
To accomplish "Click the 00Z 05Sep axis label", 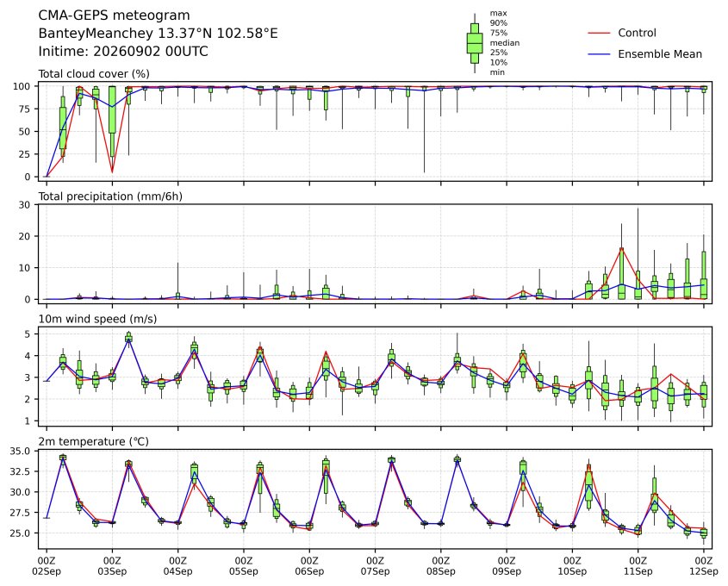I will tap(243, 566).
